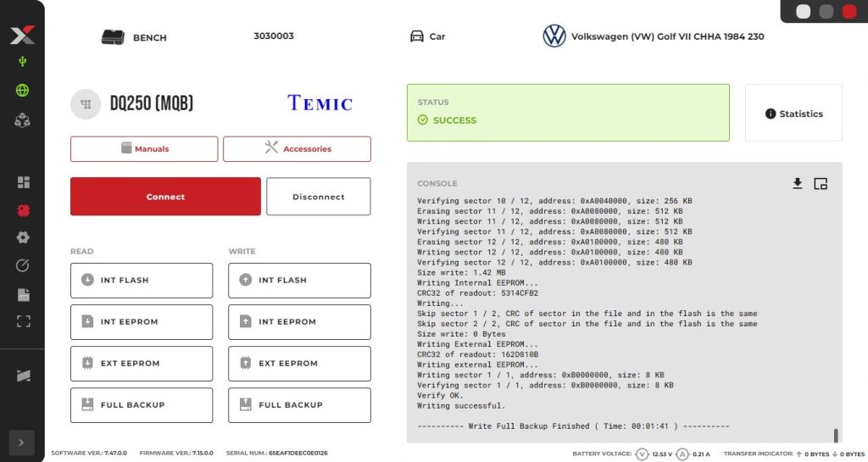Screen dimensions: 868x462
Task: Select the red chip ECU icon
Action: [x=23, y=210]
